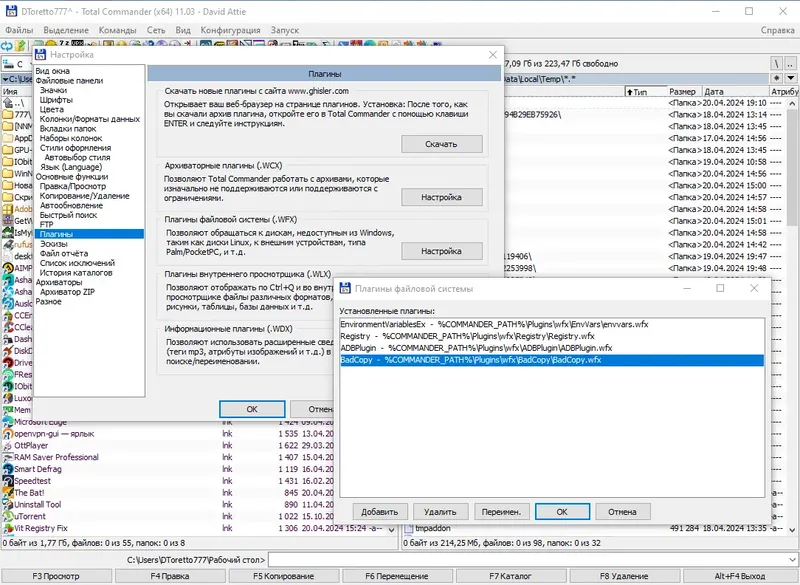Click the command line input field
The height and width of the screenshot is (585, 800).
coord(528,560)
